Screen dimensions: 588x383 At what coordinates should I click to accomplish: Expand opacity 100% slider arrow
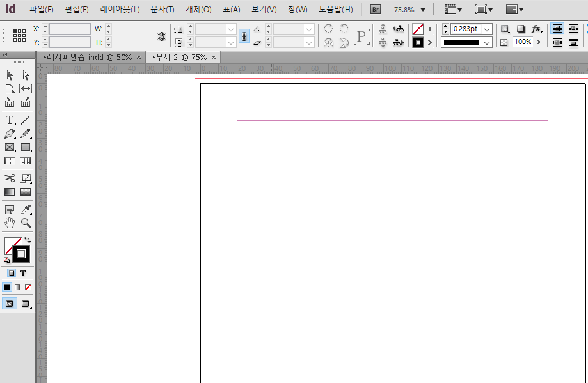539,42
